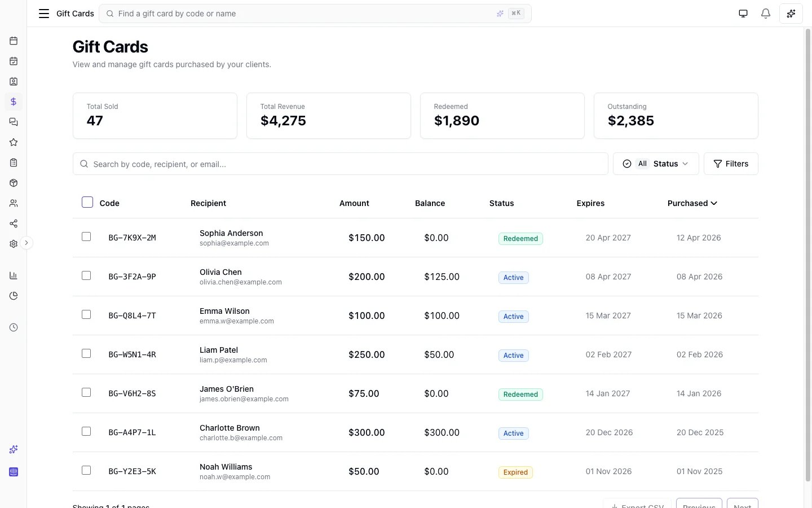812x508 pixels.
Task: Click the Redeemed $1,890 card
Action: [x=502, y=116]
